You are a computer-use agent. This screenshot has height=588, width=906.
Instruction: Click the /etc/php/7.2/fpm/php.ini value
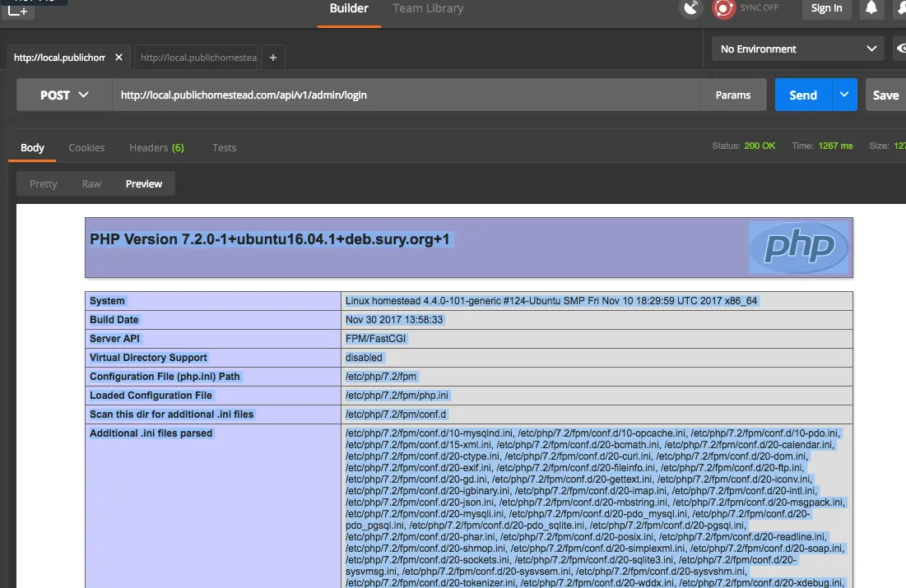point(397,395)
